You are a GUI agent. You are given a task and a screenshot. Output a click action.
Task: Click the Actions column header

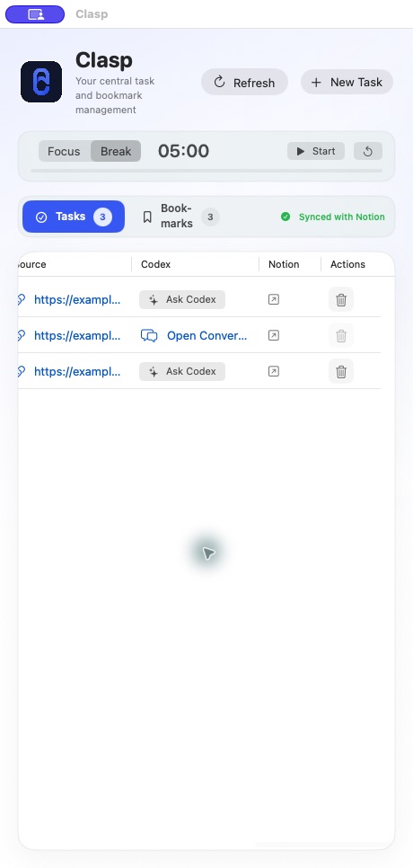click(x=347, y=264)
